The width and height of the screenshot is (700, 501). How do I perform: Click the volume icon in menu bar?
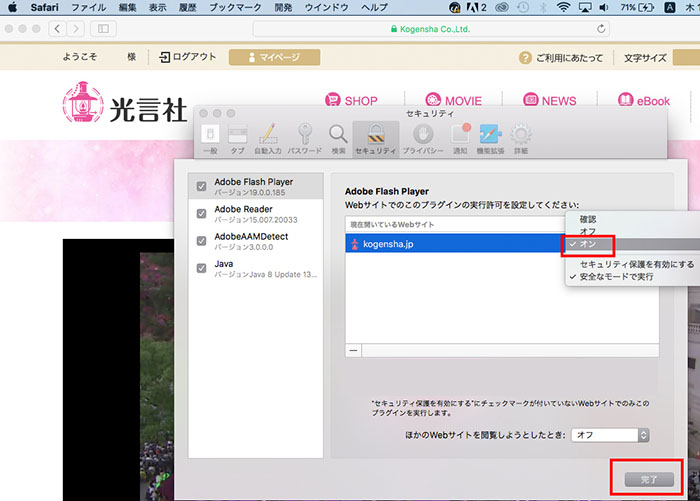point(604,7)
